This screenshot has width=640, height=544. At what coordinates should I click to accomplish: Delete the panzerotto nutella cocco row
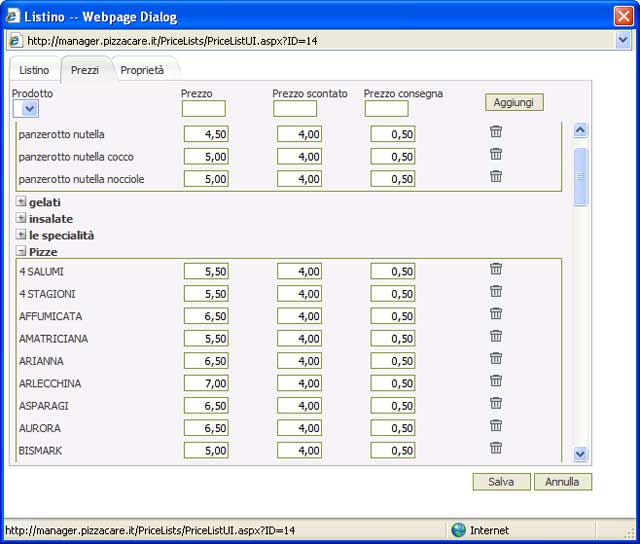tap(496, 154)
